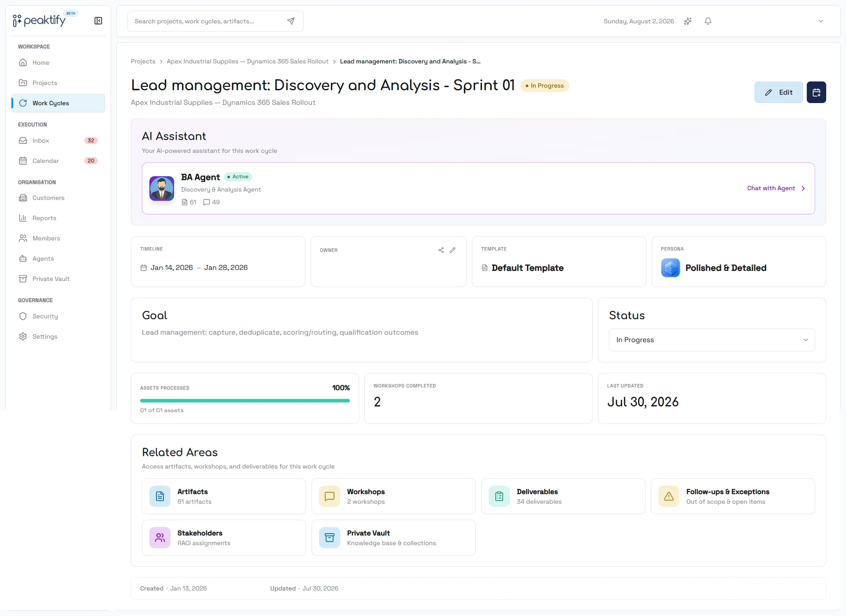The image size is (846, 616).
Task: Open Artifacts related area card
Action: point(224,496)
